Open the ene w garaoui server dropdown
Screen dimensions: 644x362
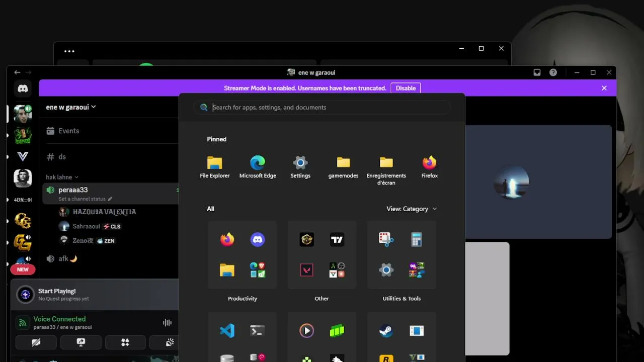coord(71,107)
